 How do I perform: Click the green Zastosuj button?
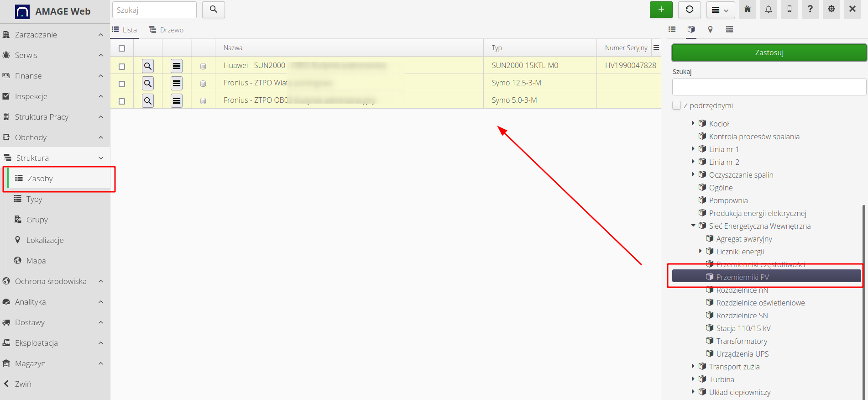tap(769, 53)
